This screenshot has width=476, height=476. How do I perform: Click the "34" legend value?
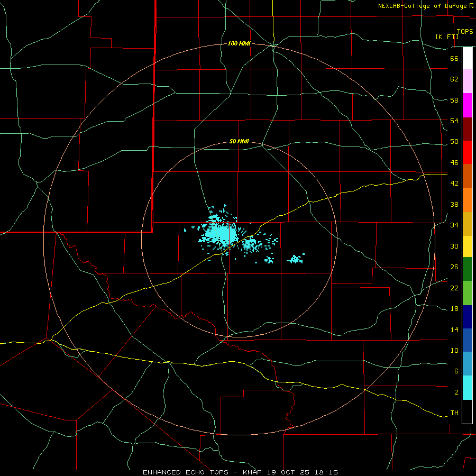[454, 225]
